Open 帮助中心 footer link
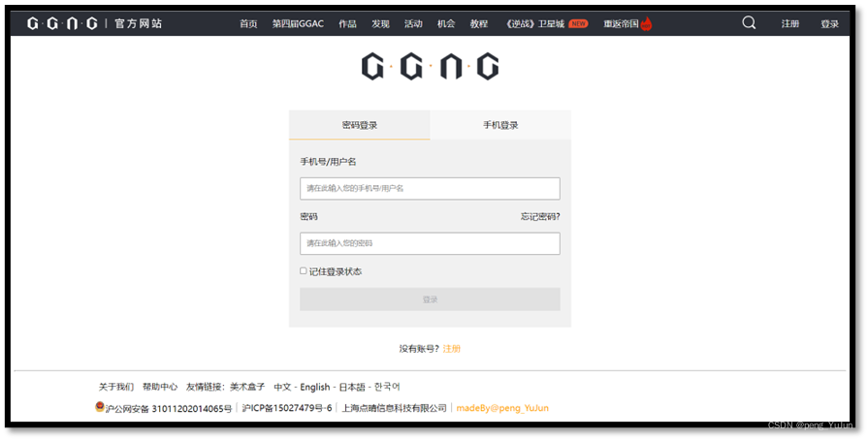The height and width of the screenshot is (440, 868). 160,387
